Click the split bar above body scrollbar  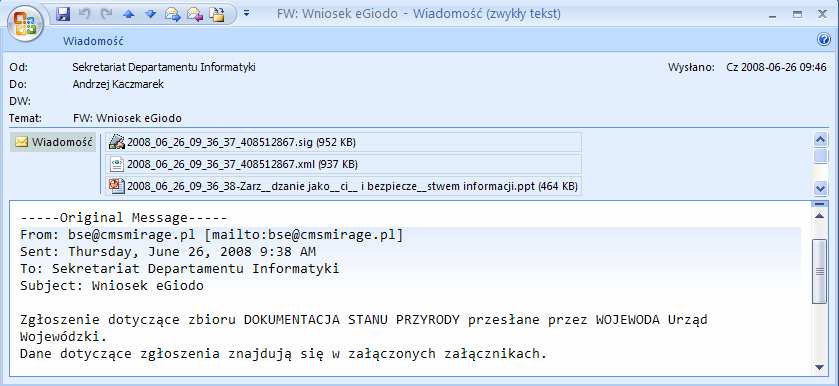coord(819,204)
